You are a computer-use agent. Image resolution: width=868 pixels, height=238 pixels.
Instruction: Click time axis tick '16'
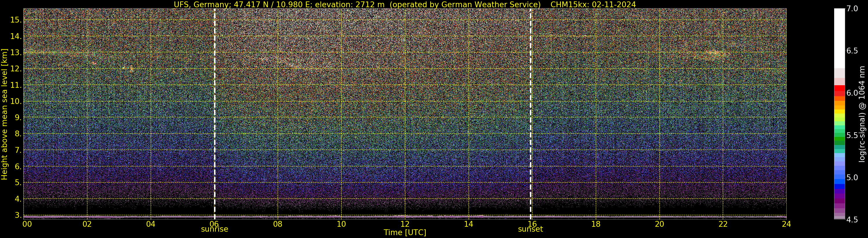coord(532,224)
